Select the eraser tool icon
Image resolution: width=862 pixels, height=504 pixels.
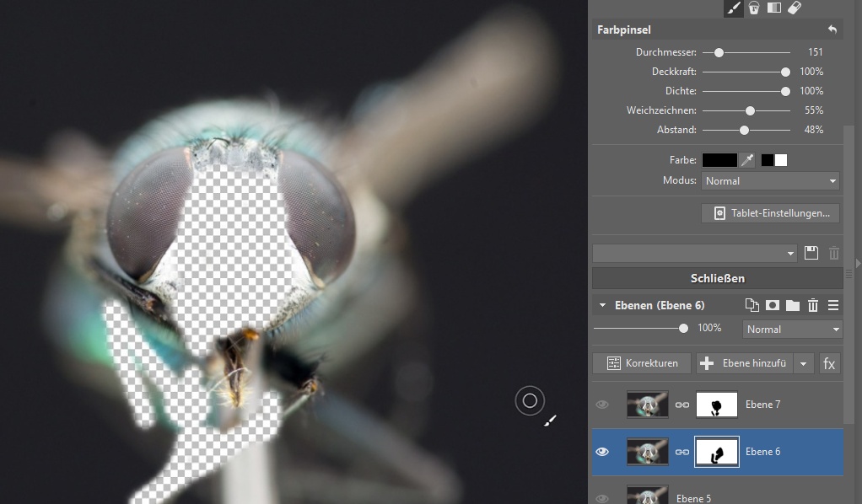coord(795,8)
